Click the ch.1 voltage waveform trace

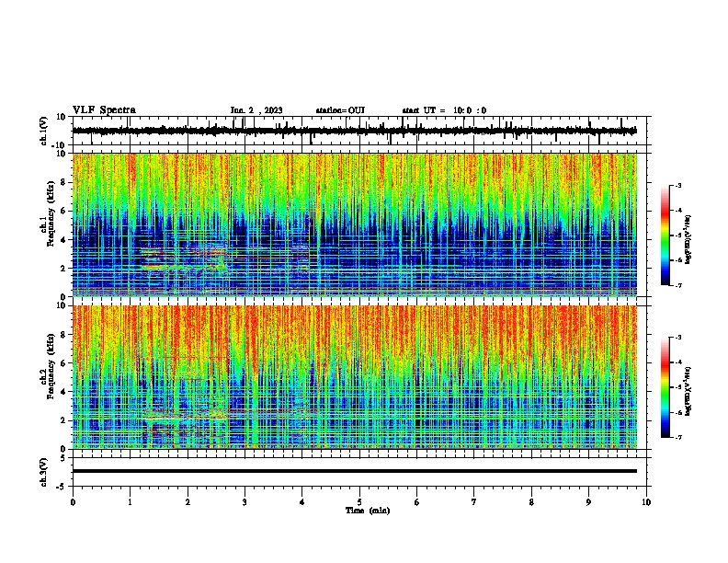(x=354, y=131)
